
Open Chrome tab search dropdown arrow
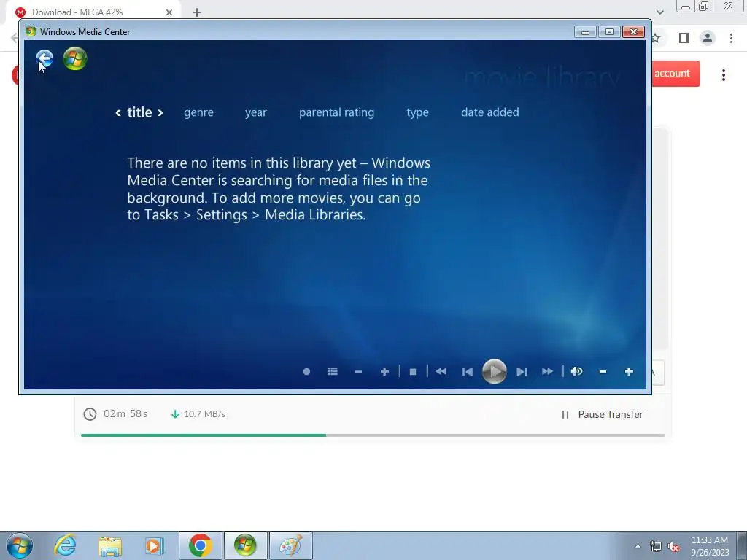coord(659,12)
